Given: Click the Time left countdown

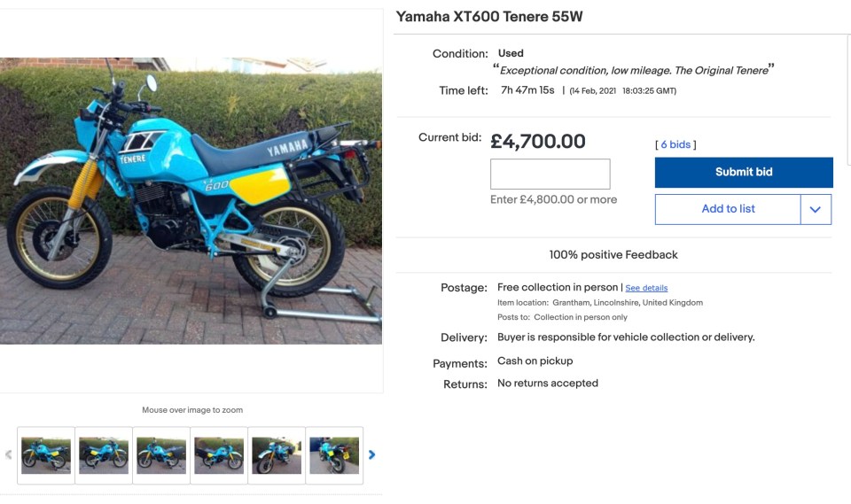Looking at the screenshot, I should coord(527,90).
